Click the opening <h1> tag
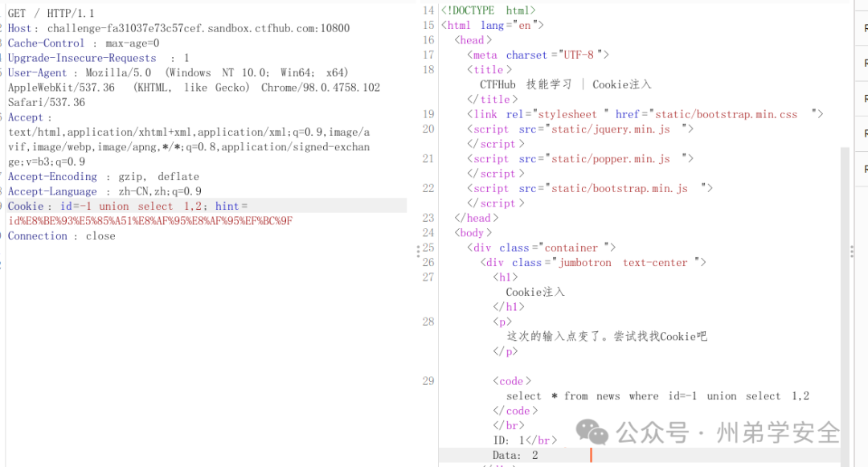The width and height of the screenshot is (868, 467). point(506,277)
